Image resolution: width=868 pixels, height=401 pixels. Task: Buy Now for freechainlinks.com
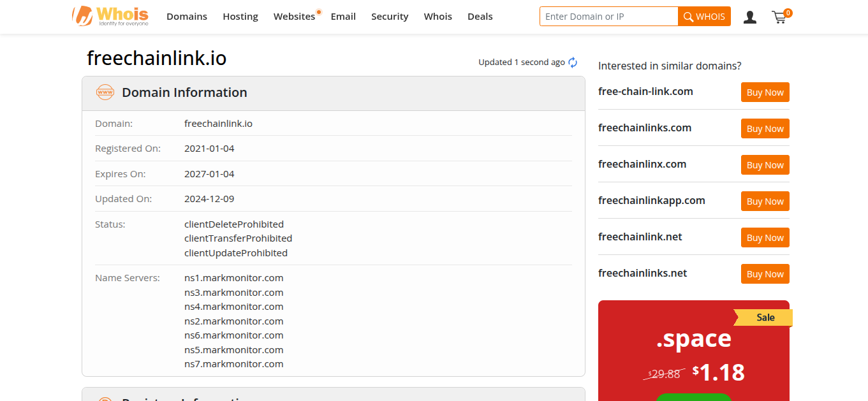pyautogui.click(x=765, y=129)
